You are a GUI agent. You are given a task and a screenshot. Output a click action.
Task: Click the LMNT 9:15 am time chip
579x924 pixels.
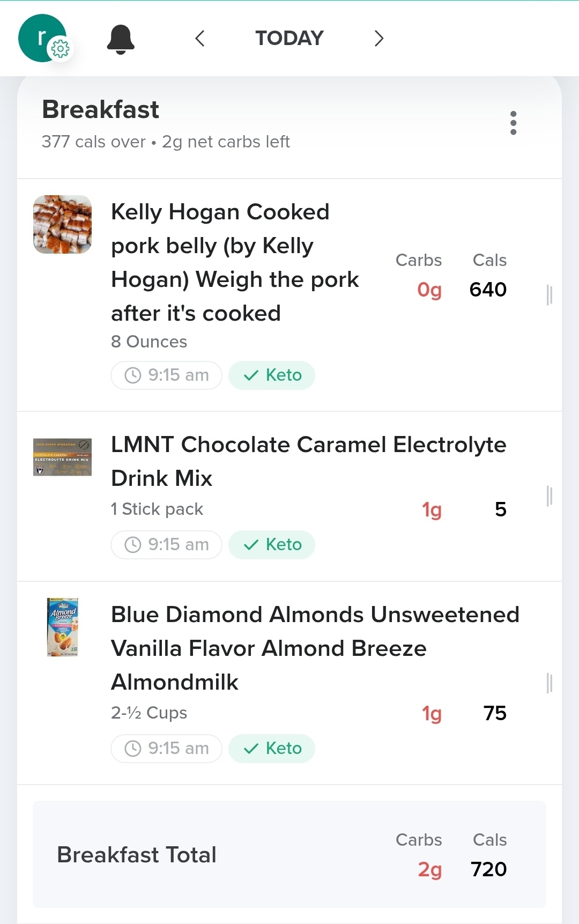[x=167, y=545]
